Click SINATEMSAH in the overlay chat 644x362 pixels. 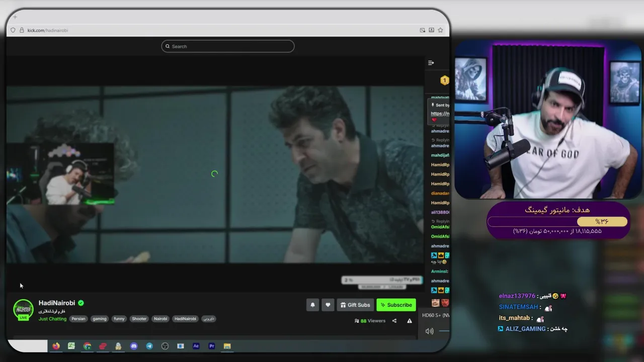coord(518,307)
